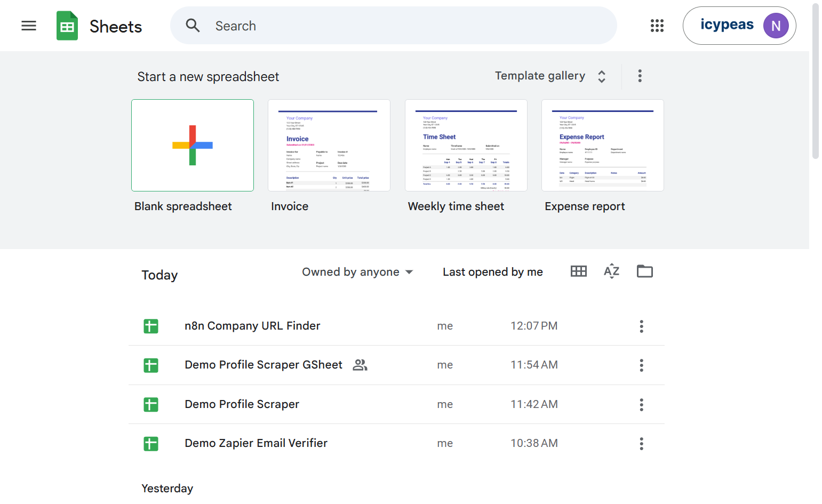Click the green Sheets logo icon

coord(67,26)
